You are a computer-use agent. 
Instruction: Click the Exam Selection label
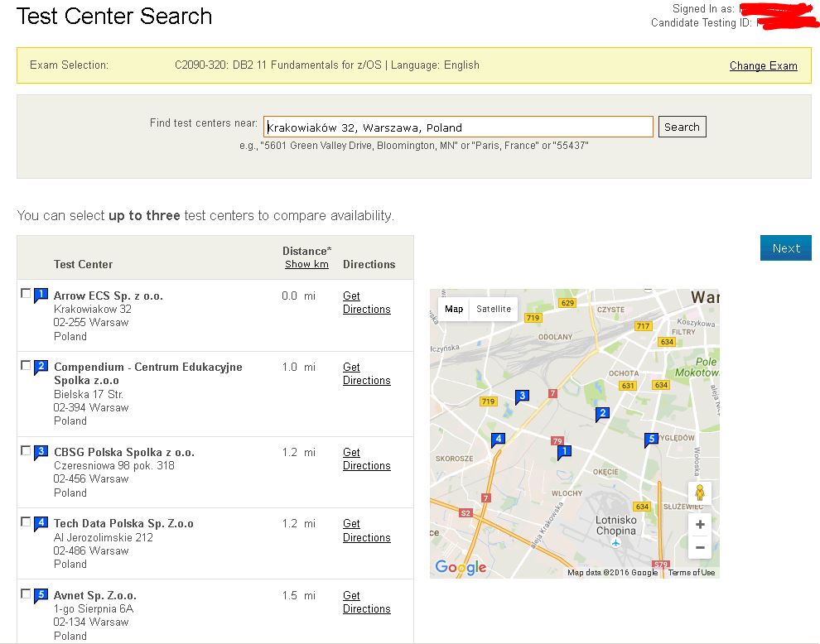click(69, 65)
